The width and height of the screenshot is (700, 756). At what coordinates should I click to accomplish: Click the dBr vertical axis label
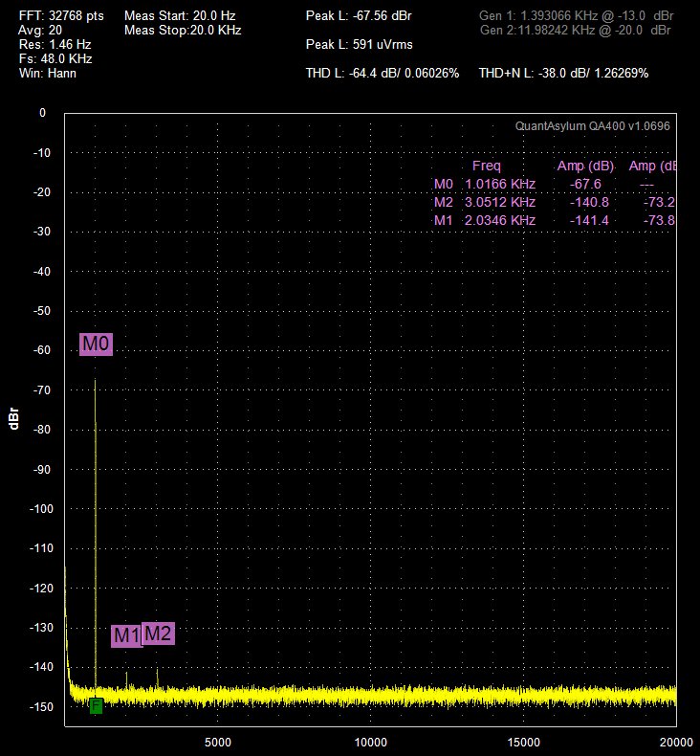14,418
